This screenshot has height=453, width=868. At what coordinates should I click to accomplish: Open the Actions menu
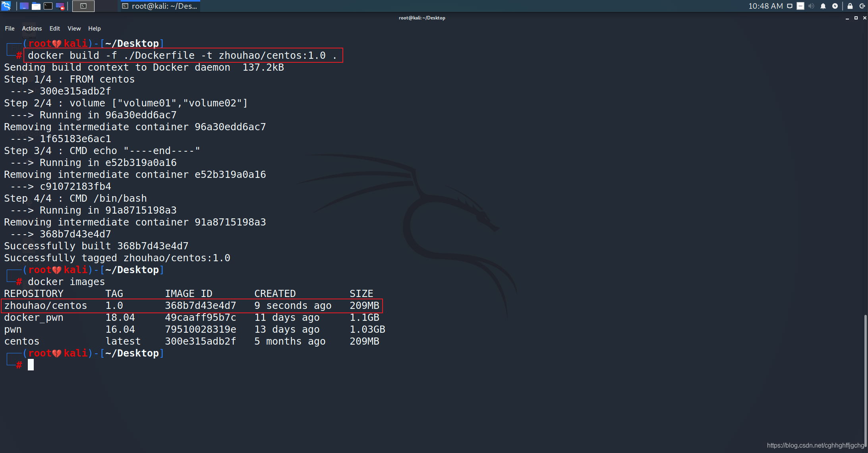(32, 29)
